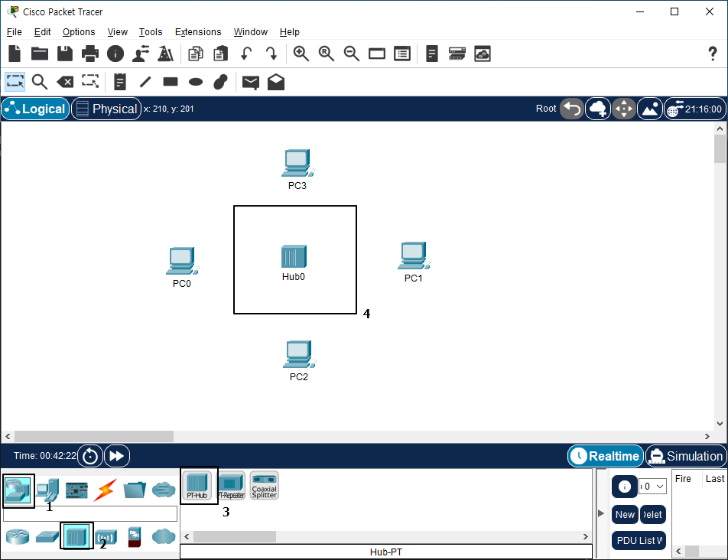This screenshot has height=560, width=728.
Task: Copy selection with the Copy icon
Action: point(196,54)
